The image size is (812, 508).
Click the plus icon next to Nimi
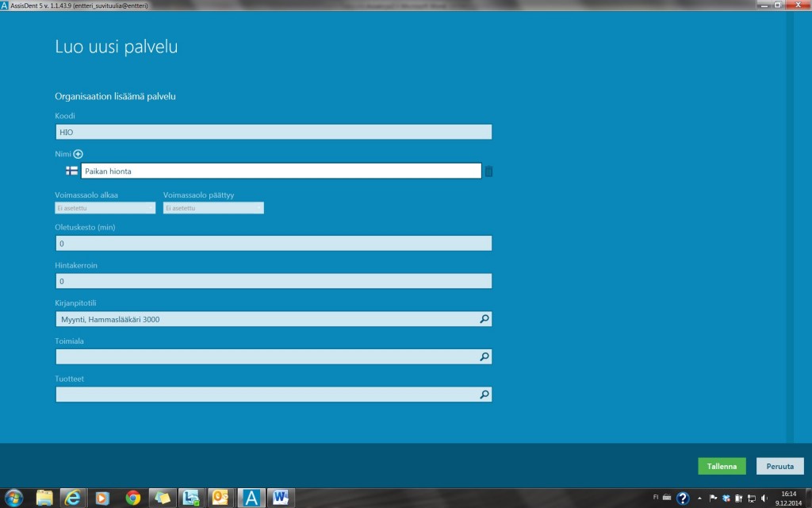pyautogui.click(x=78, y=154)
